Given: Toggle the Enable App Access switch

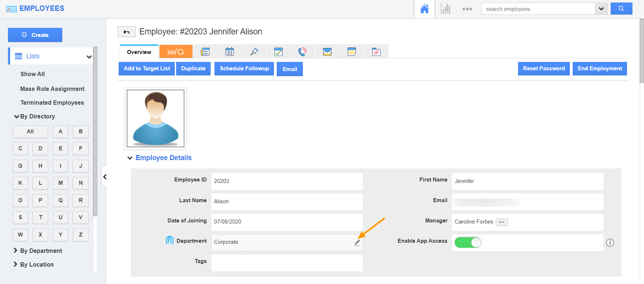Looking at the screenshot, I should [467, 242].
